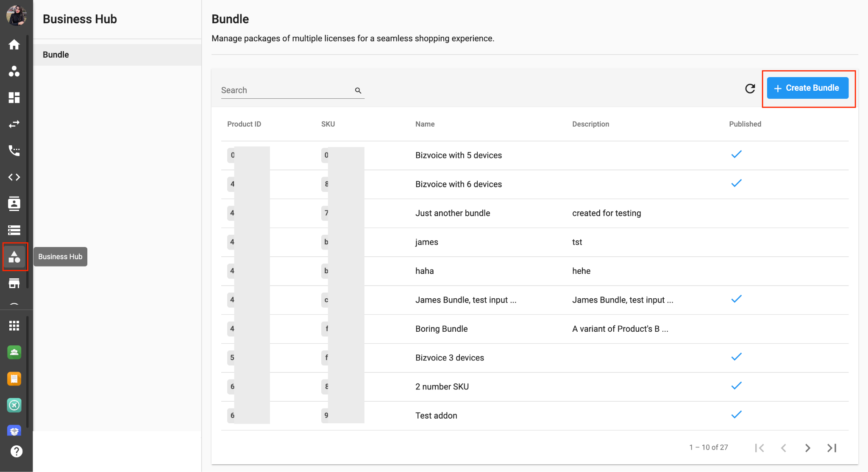Go to next page of bundles
This screenshot has width=868, height=472.
[808, 448]
